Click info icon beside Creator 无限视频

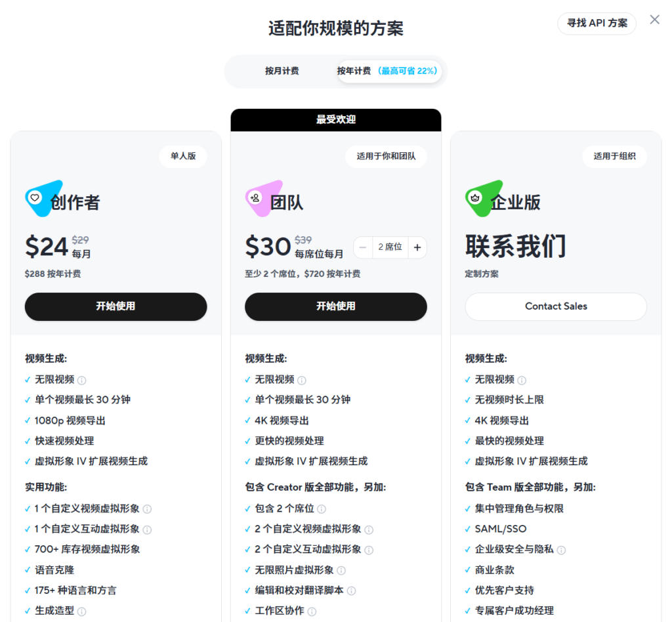point(82,380)
